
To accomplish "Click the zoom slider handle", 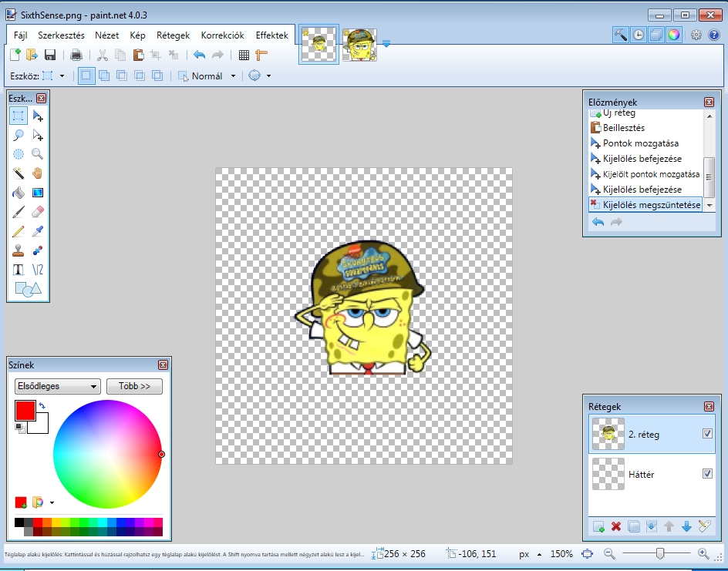I will click(660, 553).
